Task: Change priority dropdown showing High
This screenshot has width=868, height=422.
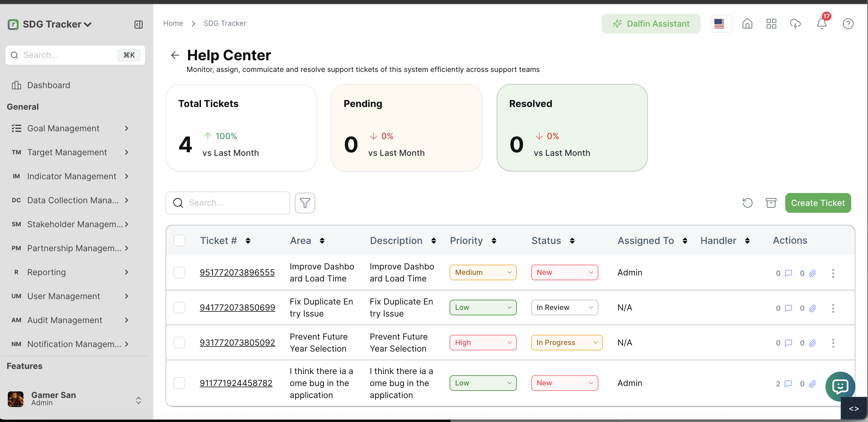Action: pyautogui.click(x=483, y=342)
